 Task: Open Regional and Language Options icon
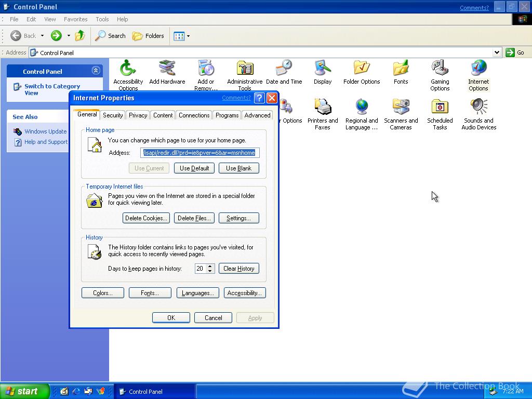pyautogui.click(x=362, y=114)
